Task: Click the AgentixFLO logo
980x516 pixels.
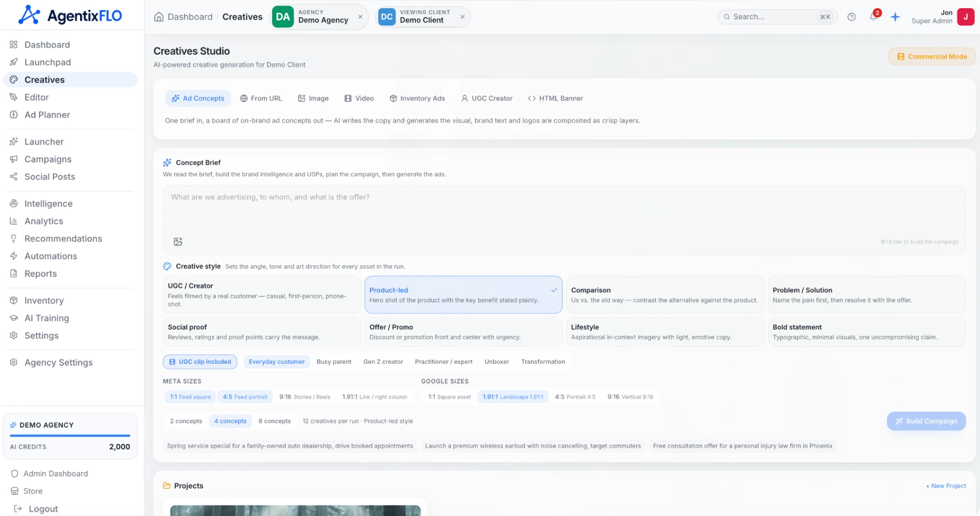Action: 70,15
